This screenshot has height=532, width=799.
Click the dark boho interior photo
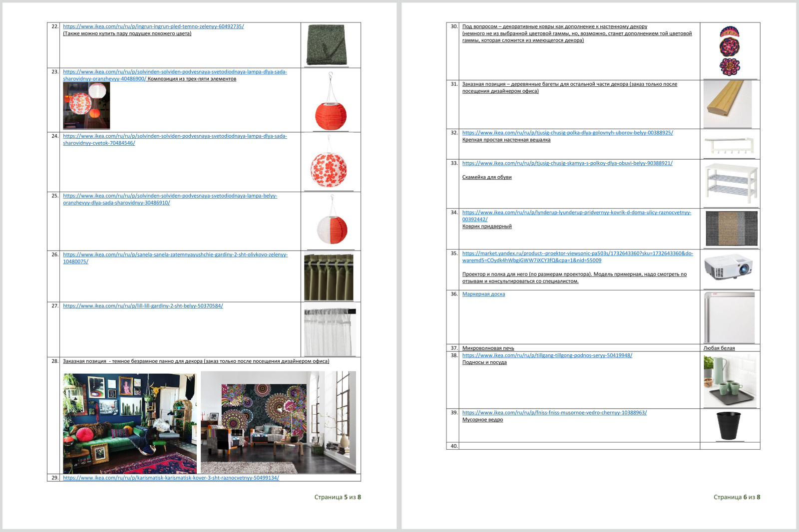pyautogui.click(x=130, y=422)
